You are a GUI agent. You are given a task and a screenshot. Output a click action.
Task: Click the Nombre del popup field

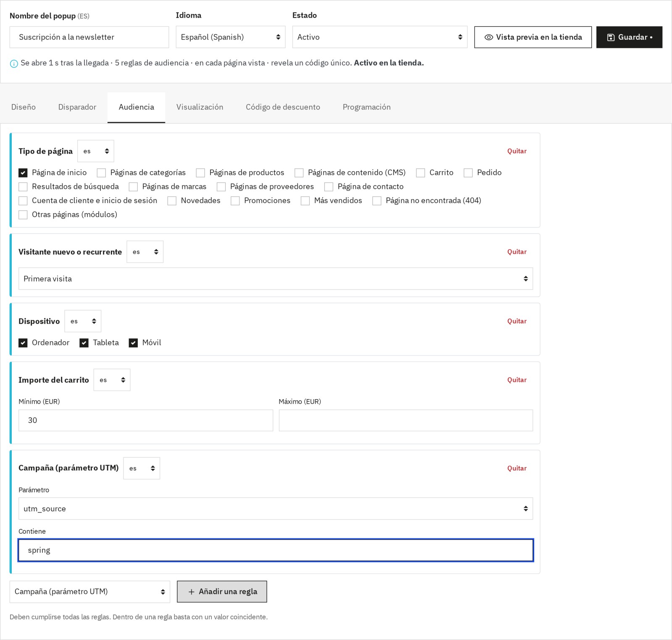point(89,37)
